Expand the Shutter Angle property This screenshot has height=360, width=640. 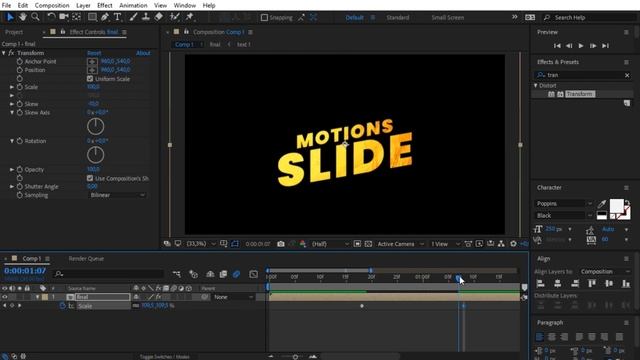[x=12, y=186]
